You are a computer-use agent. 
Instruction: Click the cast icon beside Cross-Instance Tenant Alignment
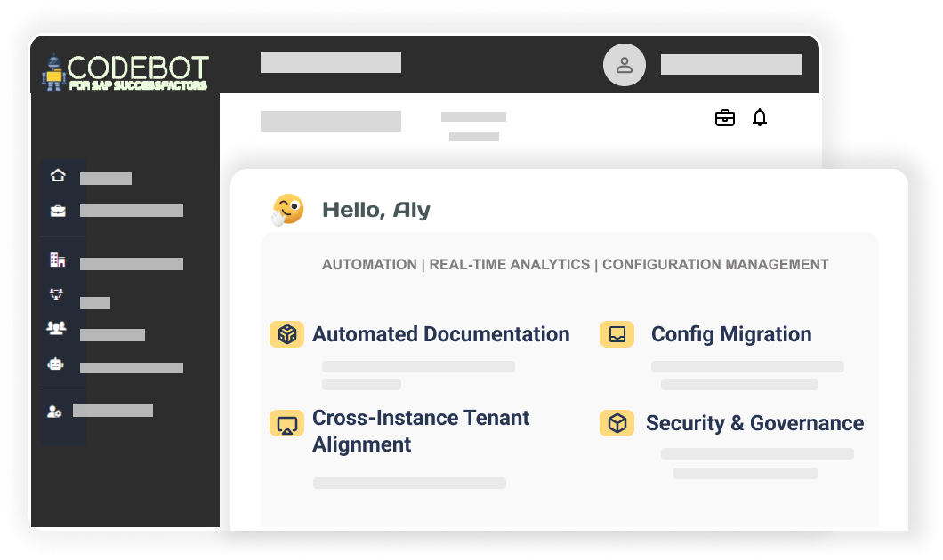(286, 423)
